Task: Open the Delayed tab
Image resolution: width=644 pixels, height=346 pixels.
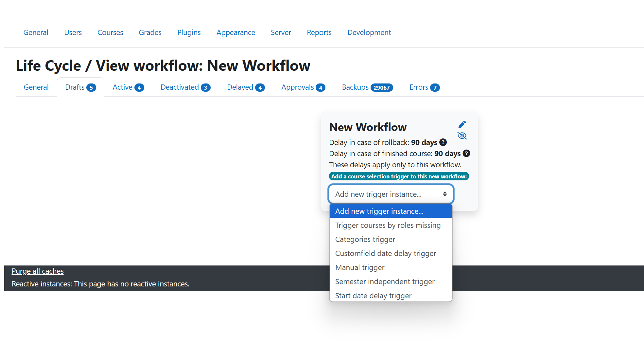Action: click(246, 87)
